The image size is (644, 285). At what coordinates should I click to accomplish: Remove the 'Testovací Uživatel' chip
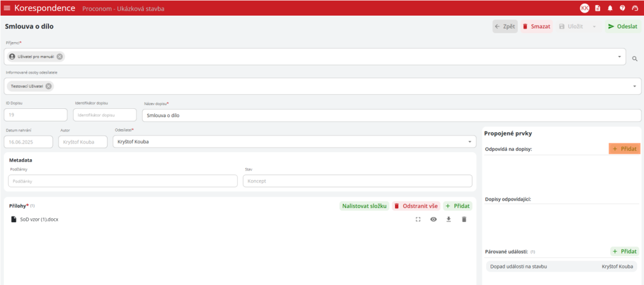[49, 86]
